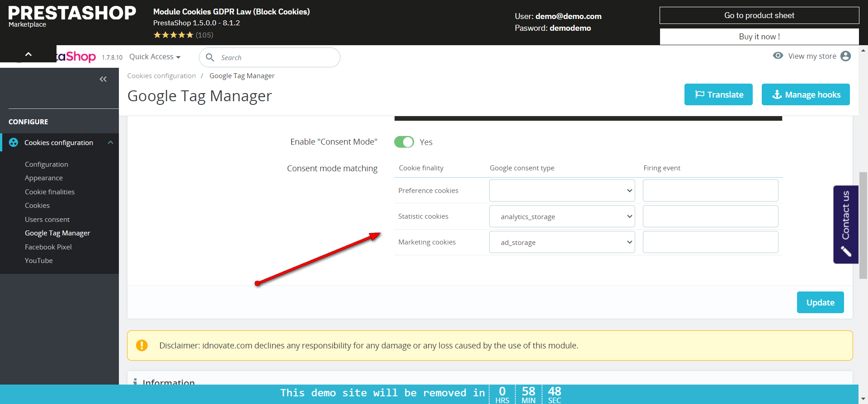This screenshot has width=868, height=404.
Task: Click the Update button
Action: click(x=821, y=302)
